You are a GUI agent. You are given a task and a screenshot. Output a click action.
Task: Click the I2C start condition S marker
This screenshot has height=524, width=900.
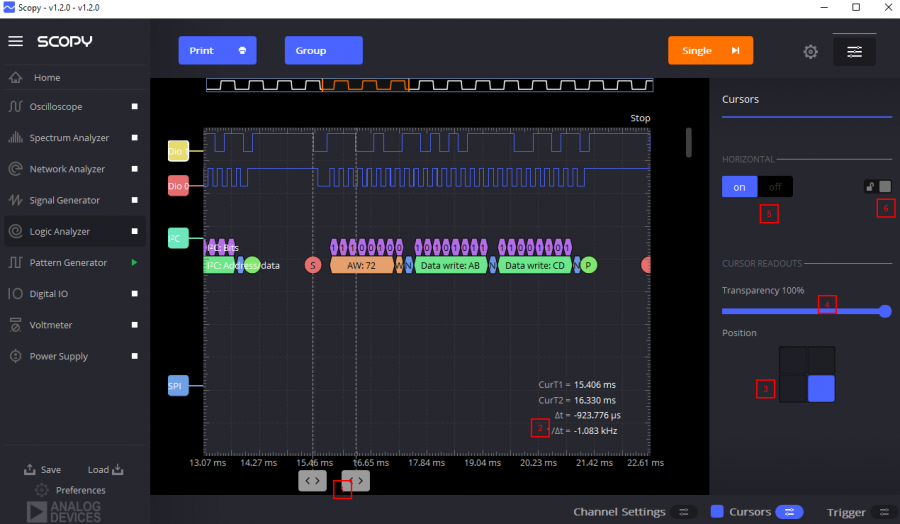point(313,265)
